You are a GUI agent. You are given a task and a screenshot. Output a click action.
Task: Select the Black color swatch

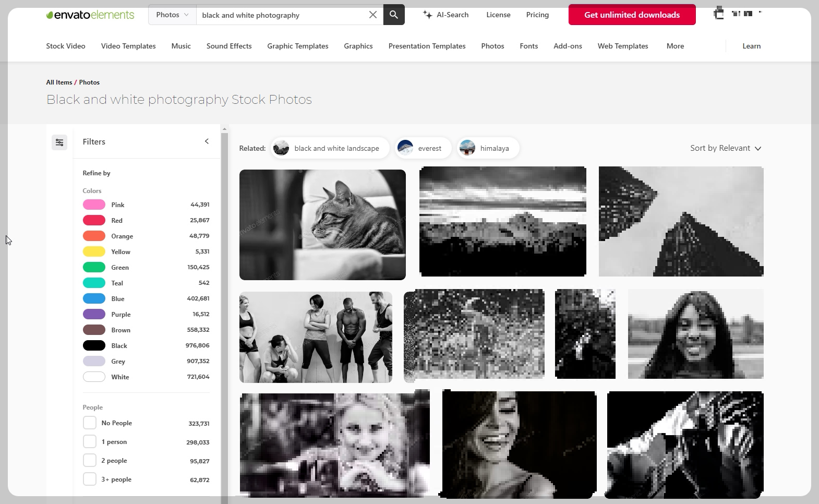pos(94,345)
